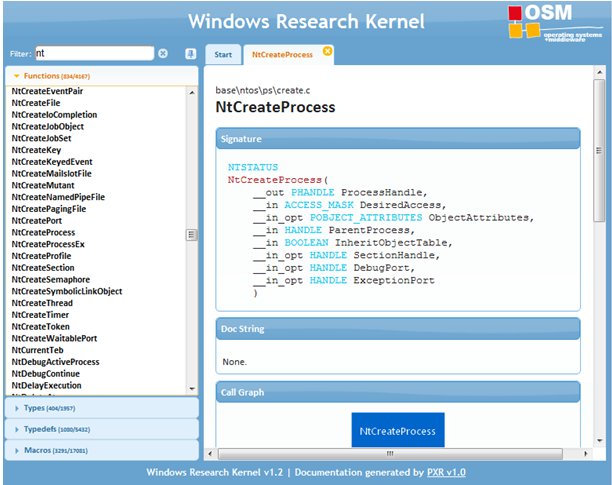Select NtCreateProfile function
The image size is (612, 485).
point(41,256)
